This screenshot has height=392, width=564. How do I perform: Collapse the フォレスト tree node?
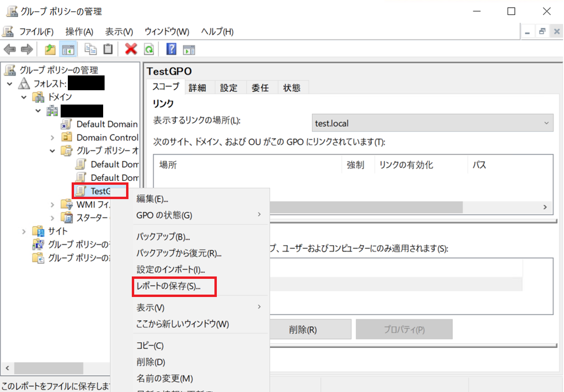click(10, 84)
